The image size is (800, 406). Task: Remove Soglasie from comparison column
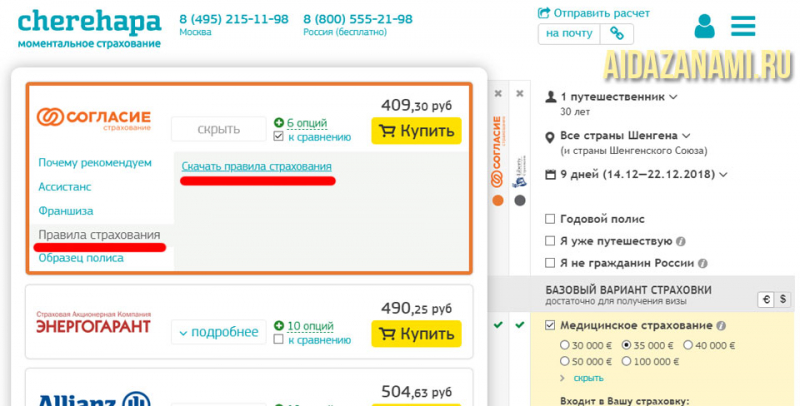(498, 93)
